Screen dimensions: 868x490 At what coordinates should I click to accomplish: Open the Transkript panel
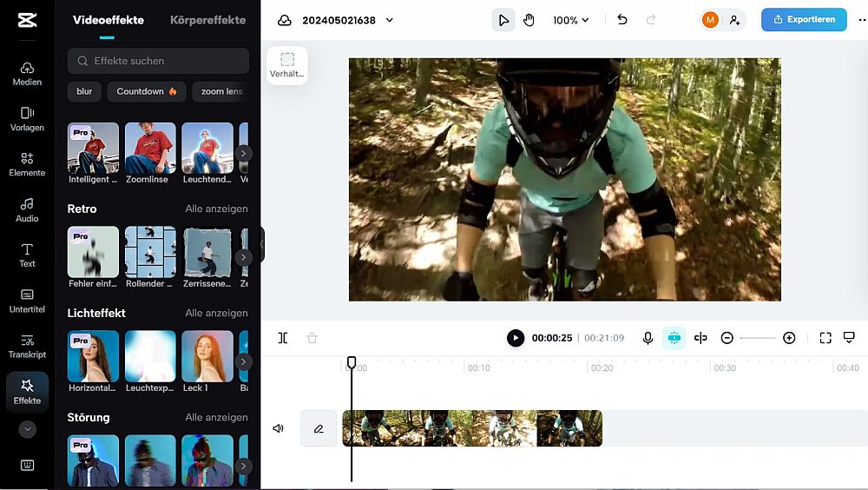pyautogui.click(x=27, y=346)
